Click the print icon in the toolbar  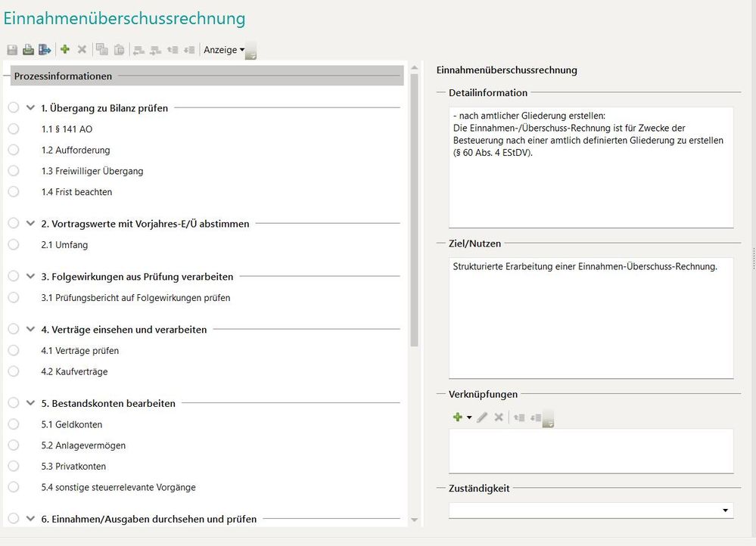[28, 50]
